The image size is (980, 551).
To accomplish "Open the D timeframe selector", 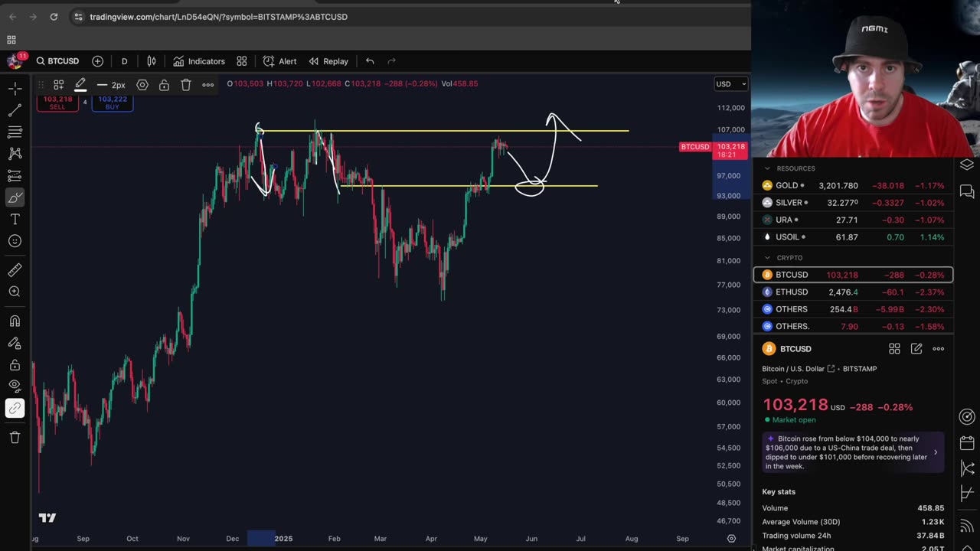I will pos(124,61).
